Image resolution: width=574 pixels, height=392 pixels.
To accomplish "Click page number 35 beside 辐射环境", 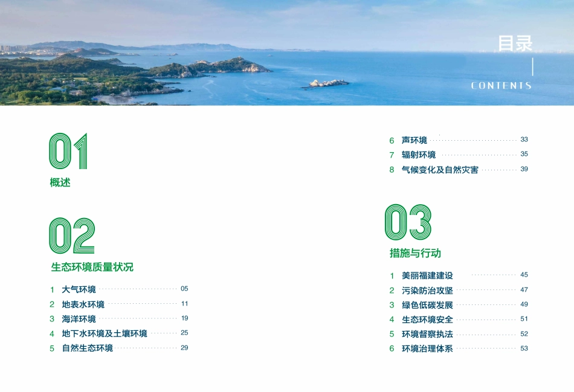I will [524, 154].
